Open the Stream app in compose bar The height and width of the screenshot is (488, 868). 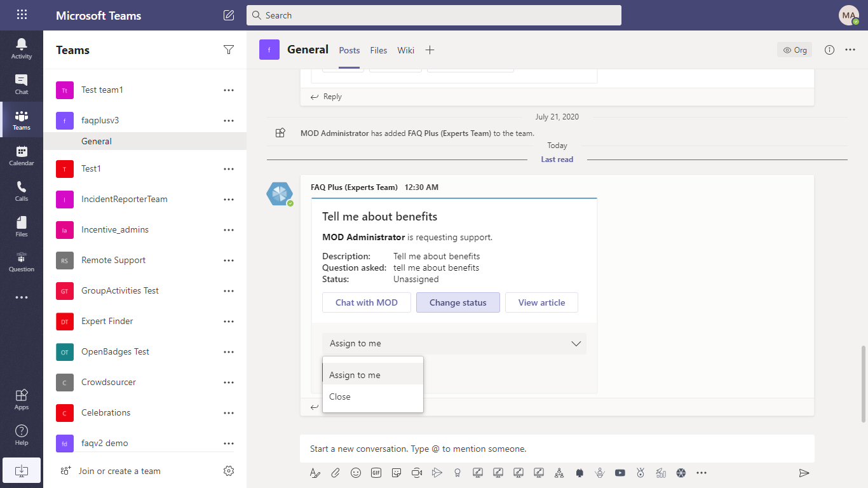(x=437, y=473)
